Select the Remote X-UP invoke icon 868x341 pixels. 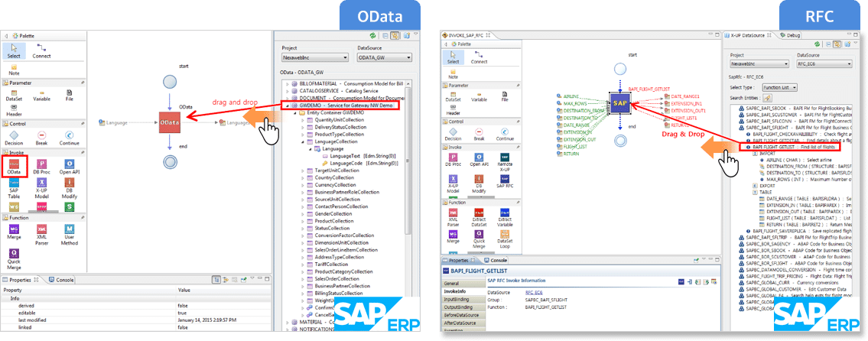[x=504, y=161]
